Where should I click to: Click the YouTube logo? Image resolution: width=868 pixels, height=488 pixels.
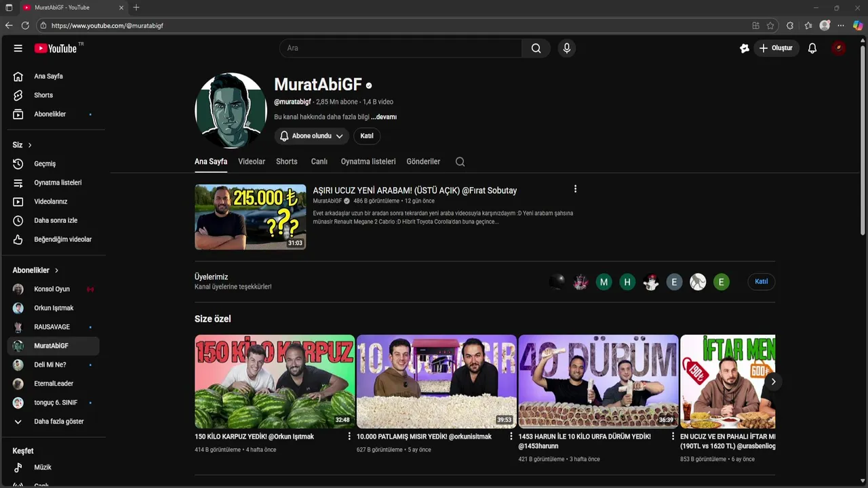pyautogui.click(x=56, y=48)
